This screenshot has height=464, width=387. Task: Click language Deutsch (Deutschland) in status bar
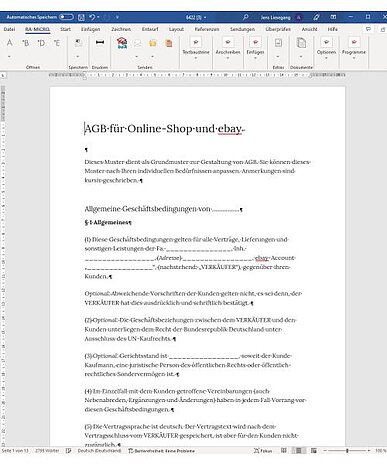coord(99,451)
